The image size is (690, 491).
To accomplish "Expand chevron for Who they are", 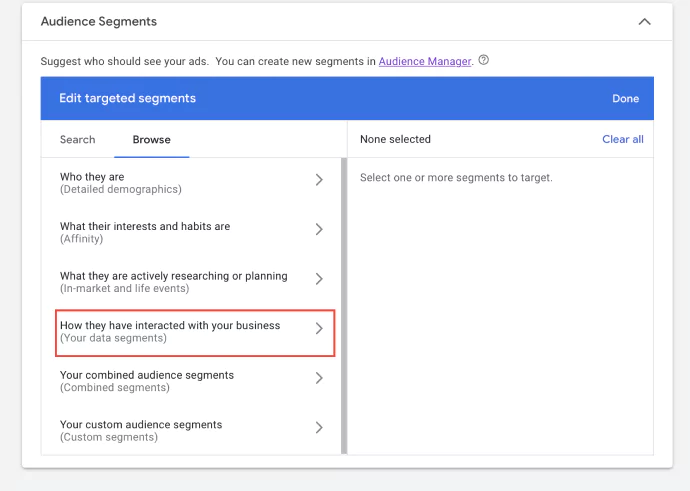I will coord(319,180).
